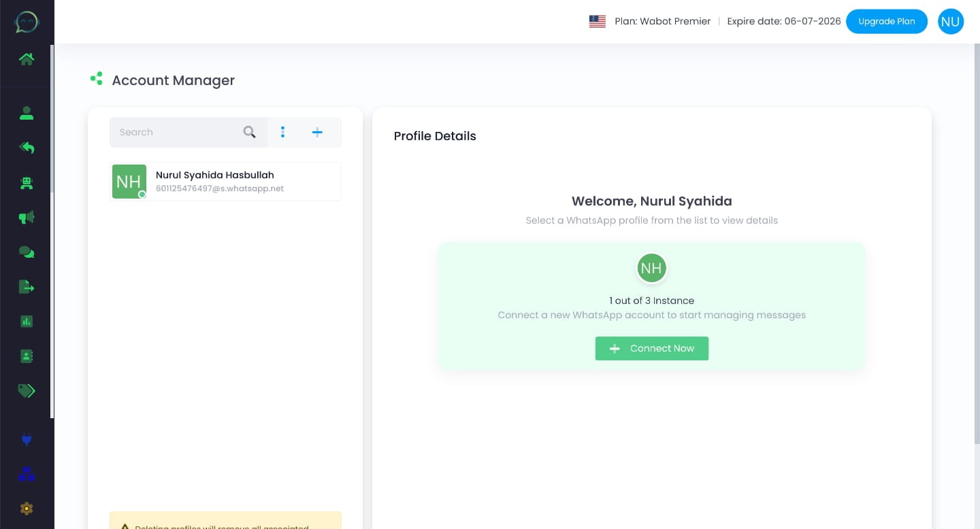Open the auto-reply arrows sidebar icon
Screen dimensions: 980x529
27,148
